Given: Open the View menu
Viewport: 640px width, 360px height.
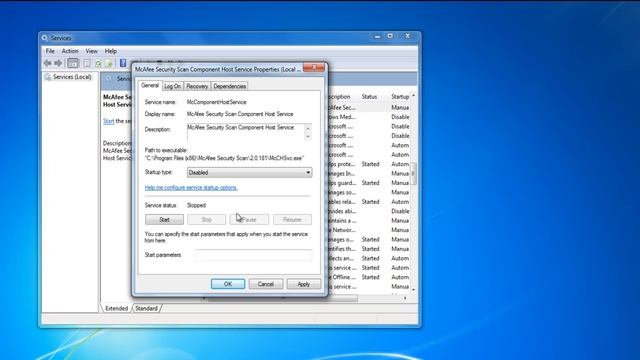Looking at the screenshot, I should pyautogui.click(x=91, y=51).
